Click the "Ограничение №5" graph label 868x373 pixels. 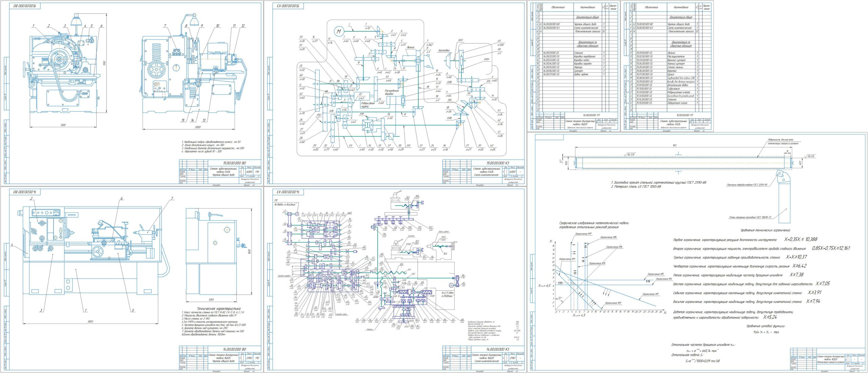click(656, 274)
